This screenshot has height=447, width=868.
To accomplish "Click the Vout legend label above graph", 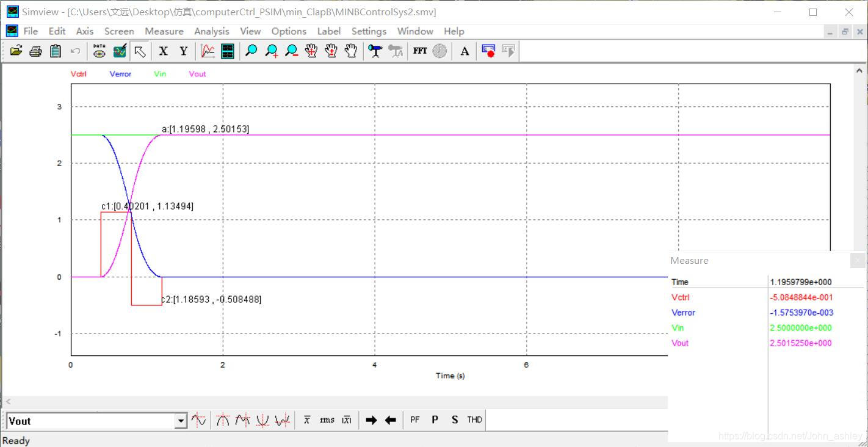I will [x=197, y=74].
